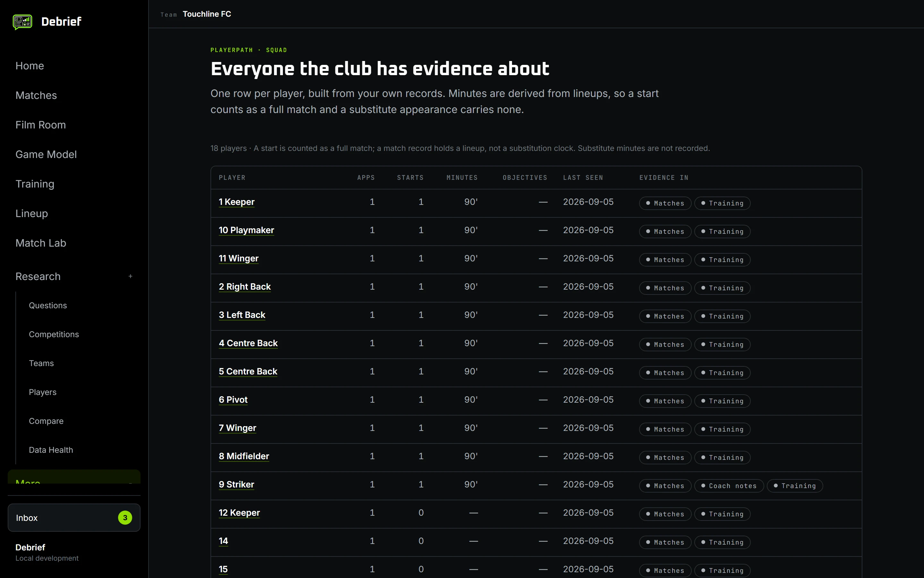Image resolution: width=924 pixels, height=578 pixels.
Task: Click the PLAYER column header
Action: 232,178
